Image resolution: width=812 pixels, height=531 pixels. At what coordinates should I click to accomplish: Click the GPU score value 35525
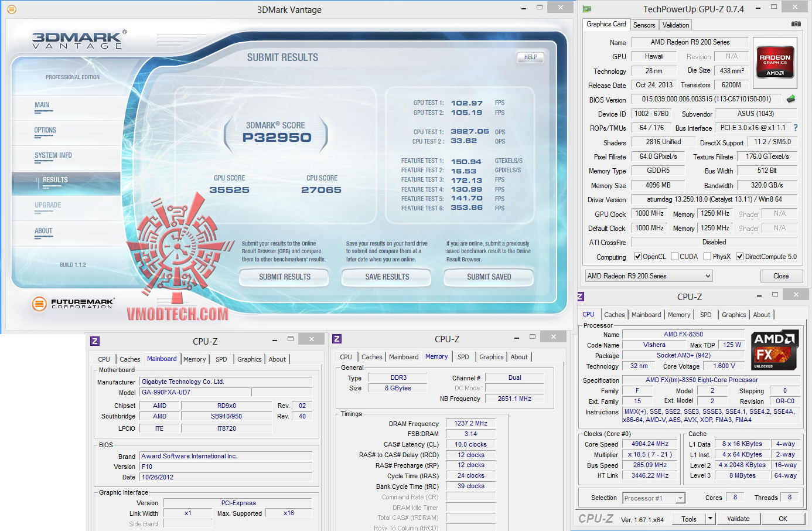229,190
